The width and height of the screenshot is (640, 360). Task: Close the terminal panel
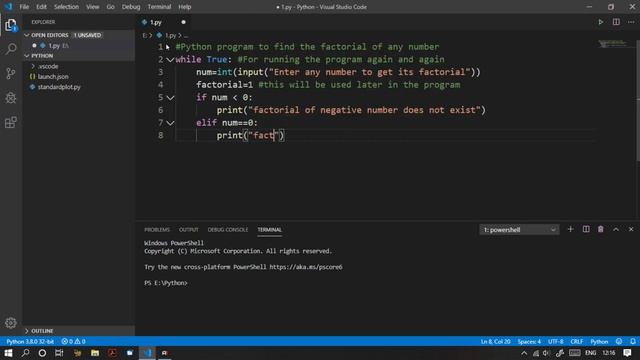pos(631,229)
